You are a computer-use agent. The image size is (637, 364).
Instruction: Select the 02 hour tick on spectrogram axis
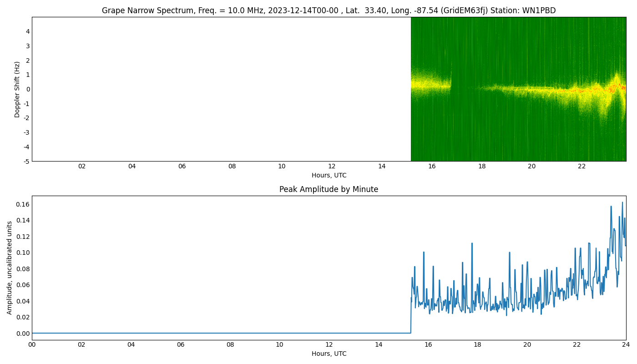click(82, 166)
